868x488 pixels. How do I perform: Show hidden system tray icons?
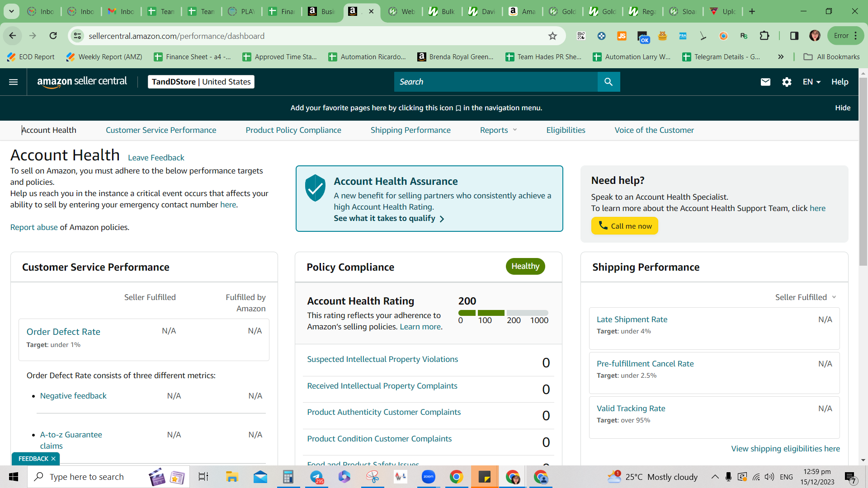pyautogui.click(x=715, y=477)
